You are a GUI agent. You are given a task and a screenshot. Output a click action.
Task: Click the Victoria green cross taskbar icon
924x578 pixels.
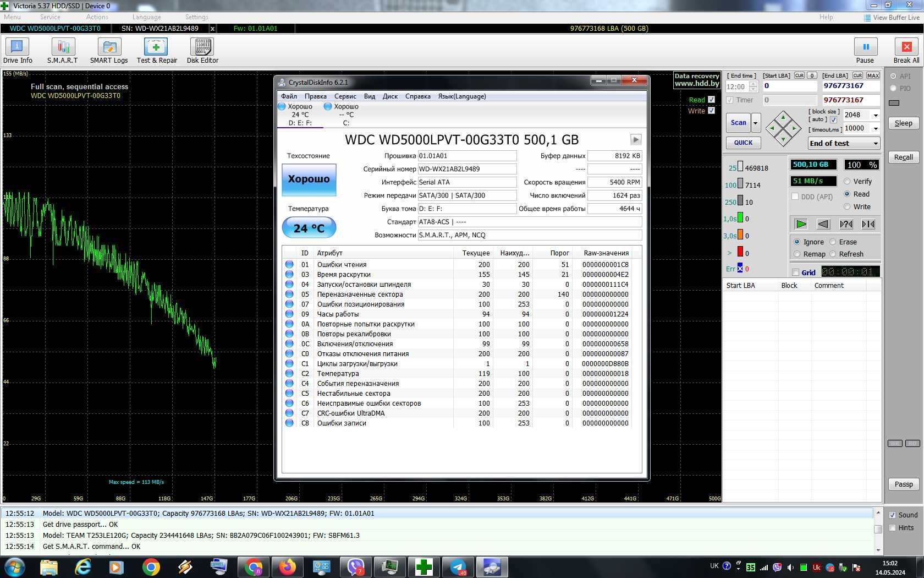(424, 567)
